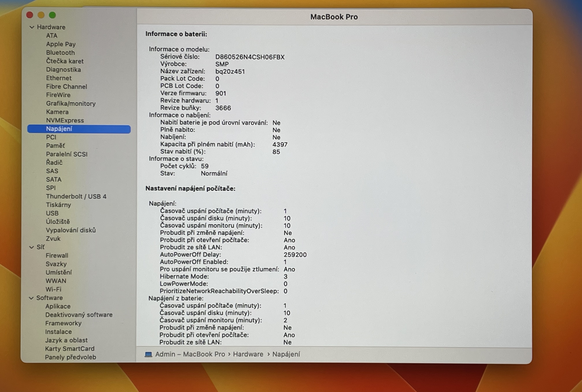Screen dimensions: 582x392
Task: Select NVMExpress in the sidebar
Action: [x=65, y=120]
